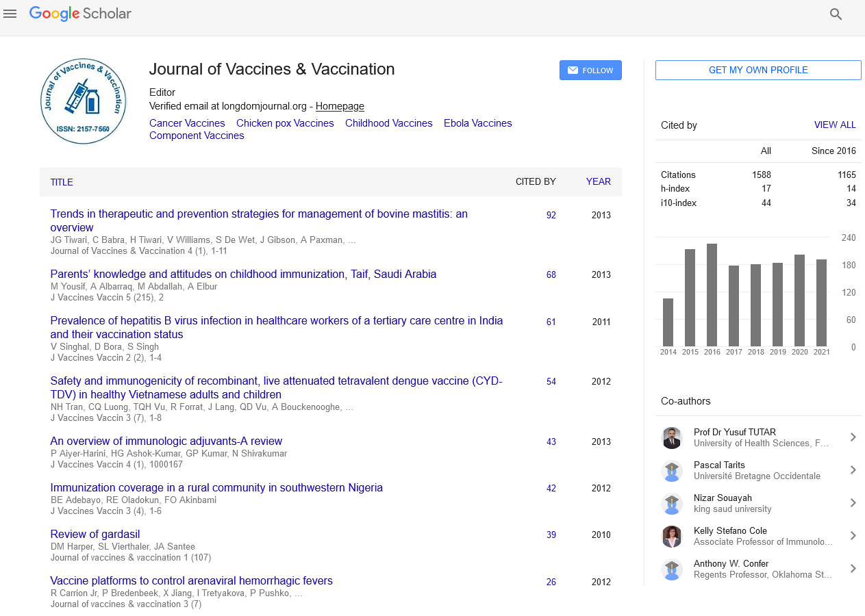Click View All citations link
The image size is (865, 616).
coord(834,125)
